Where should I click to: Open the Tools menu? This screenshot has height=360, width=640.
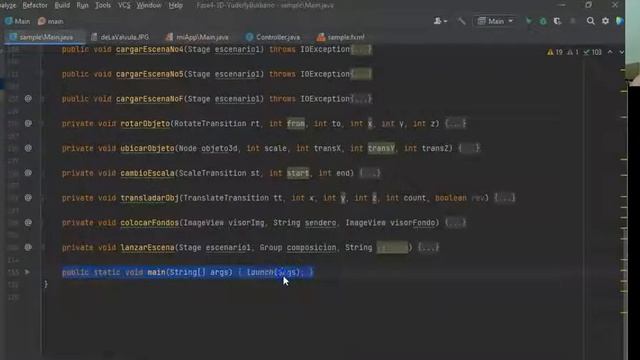tap(103, 5)
